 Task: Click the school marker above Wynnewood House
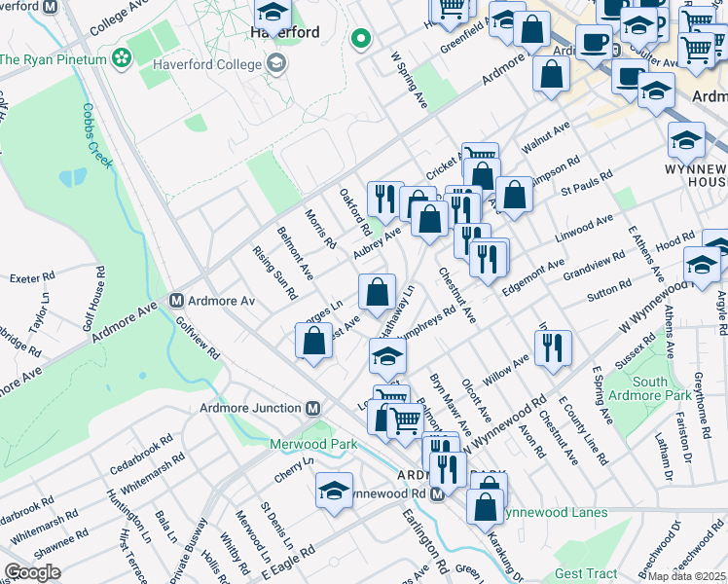687,143
